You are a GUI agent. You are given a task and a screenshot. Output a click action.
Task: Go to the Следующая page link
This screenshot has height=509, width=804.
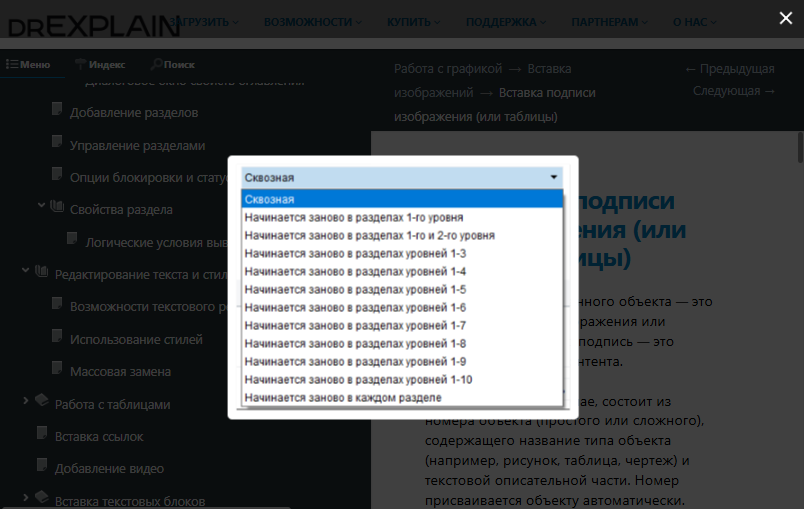pos(734,91)
